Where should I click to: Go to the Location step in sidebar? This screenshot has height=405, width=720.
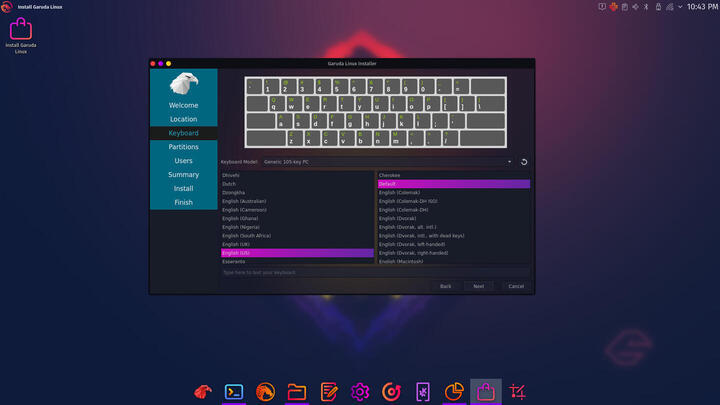coord(183,119)
